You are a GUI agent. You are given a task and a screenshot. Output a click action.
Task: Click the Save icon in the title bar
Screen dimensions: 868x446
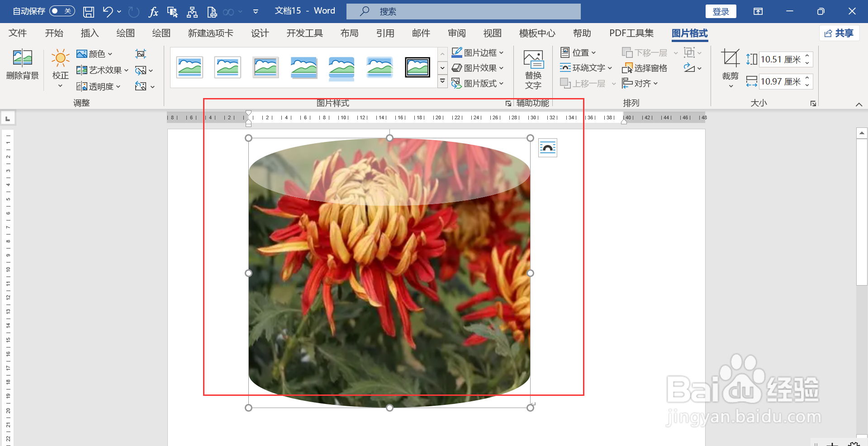pos(89,12)
